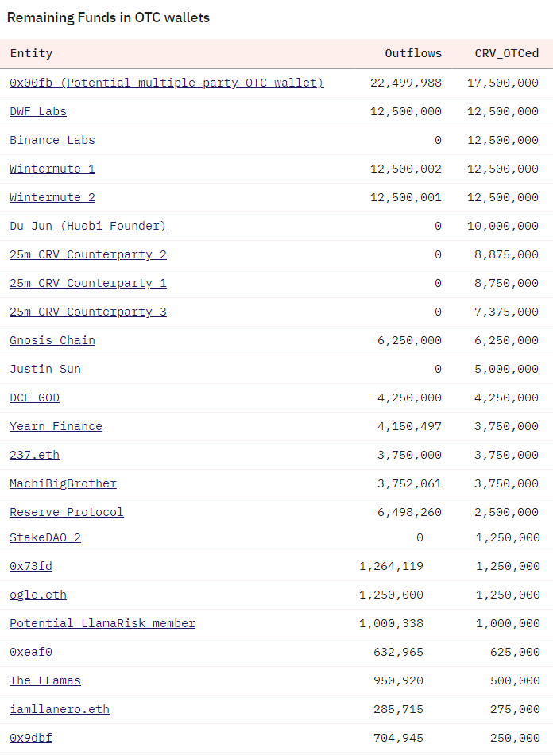Click the 0x9dbf address link
This screenshot has height=756, width=553.
point(31,738)
